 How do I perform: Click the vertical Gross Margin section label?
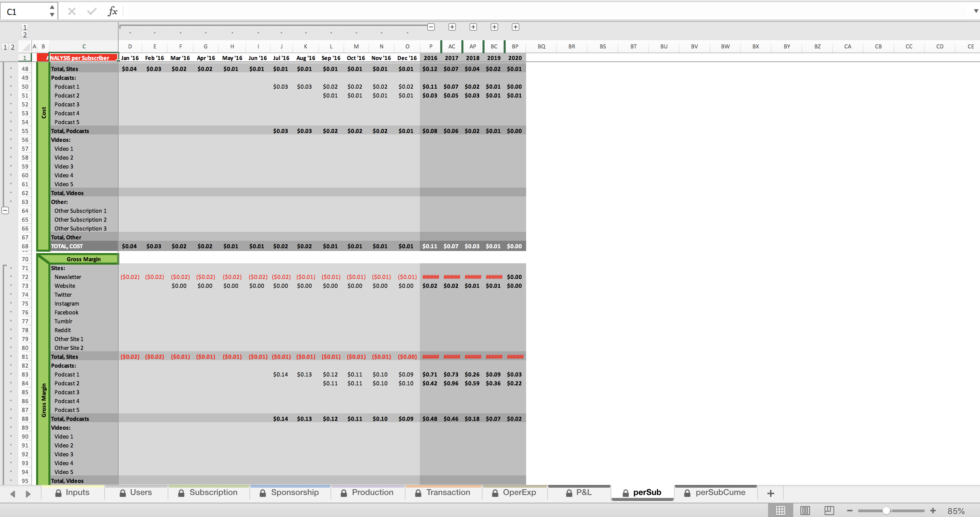tap(43, 400)
